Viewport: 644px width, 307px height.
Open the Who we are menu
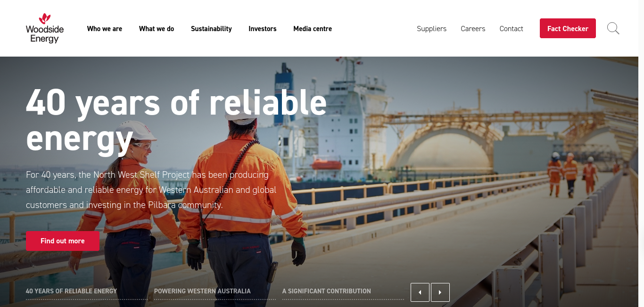[105, 29]
